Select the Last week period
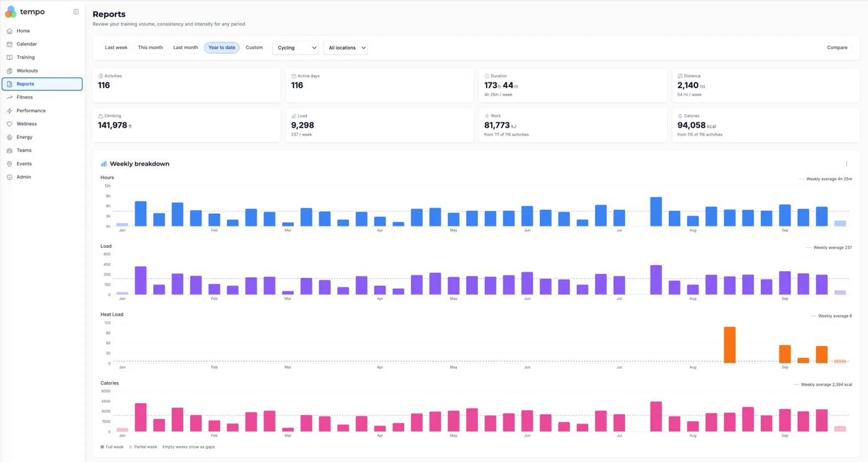 (x=116, y=48)
